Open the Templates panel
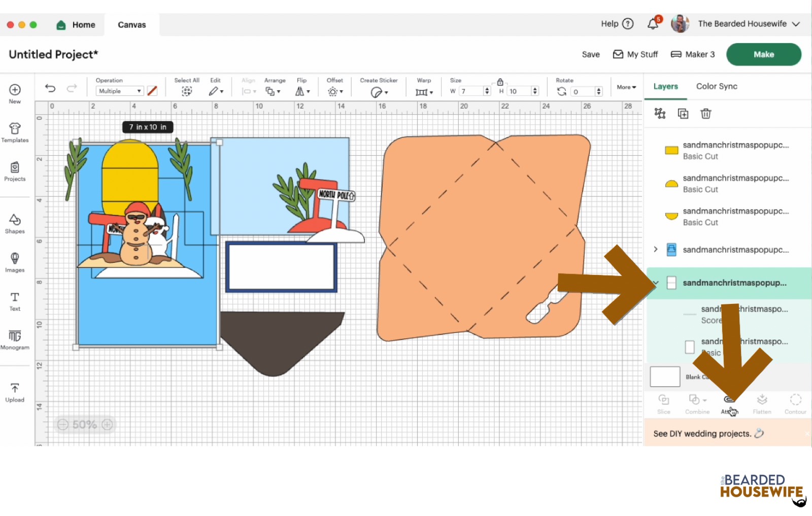The width and height of the screenshot is (812, 516). click(x=15, y=132)
